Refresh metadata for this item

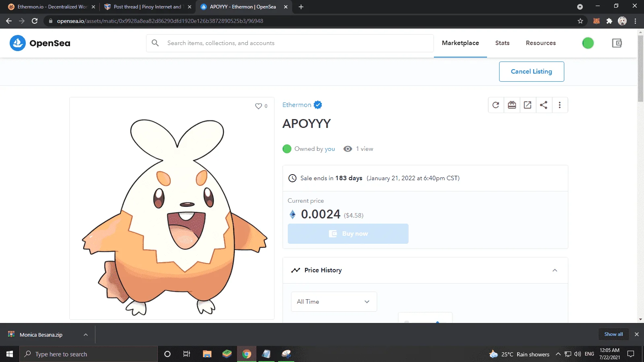click(496, 105)
